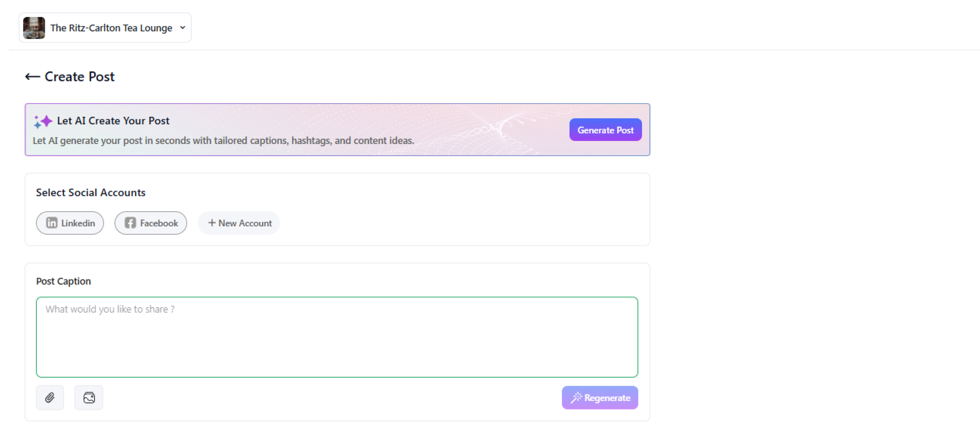Toggle the Facebook account chip
The height and width of the screenshot is (433, 980).
[151, 223]
